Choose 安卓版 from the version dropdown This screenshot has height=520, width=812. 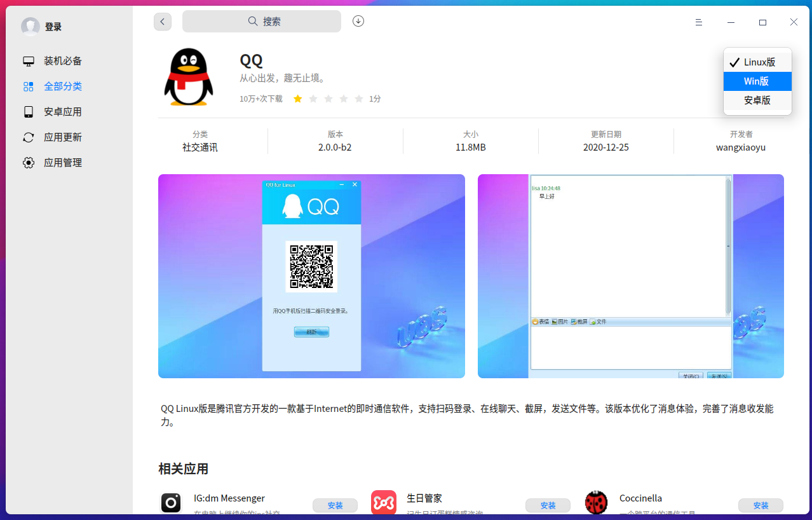757,100
